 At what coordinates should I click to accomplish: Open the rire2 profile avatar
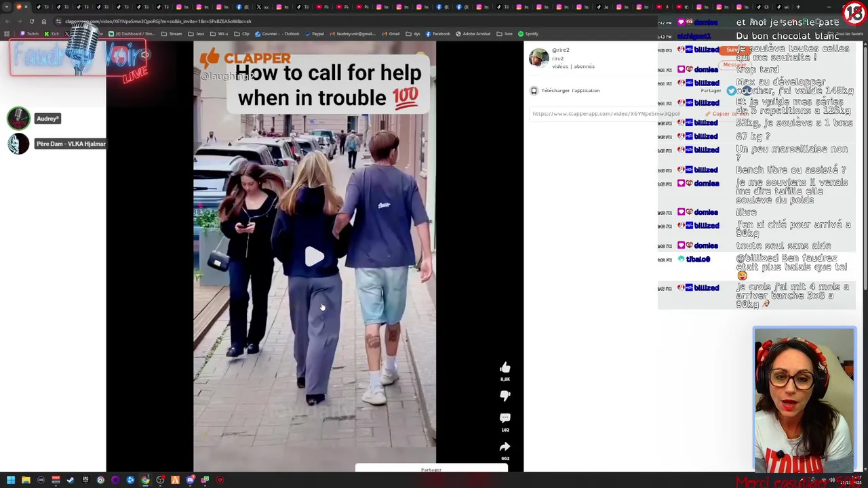click(x=539, y=58)
